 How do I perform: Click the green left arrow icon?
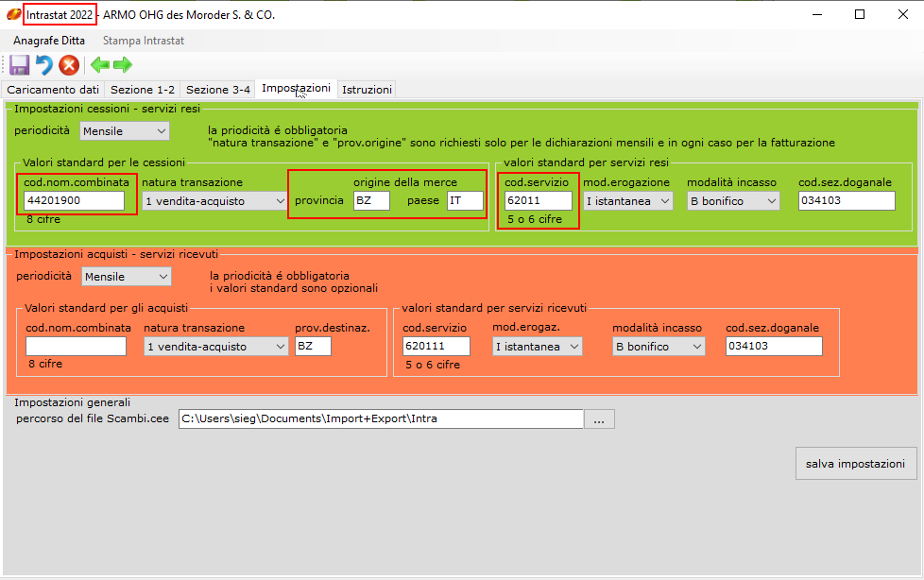click(99, 65)
